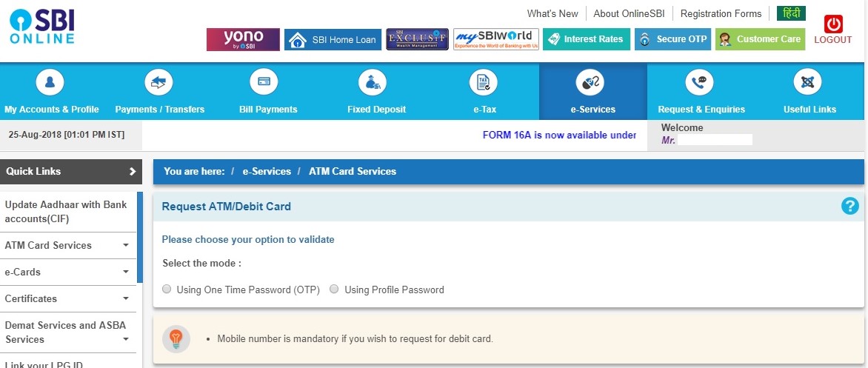The image size is (868, 368).
Task: Select the Bill Payments card icon
Action: pyautogui.click(x=268, y=82)
